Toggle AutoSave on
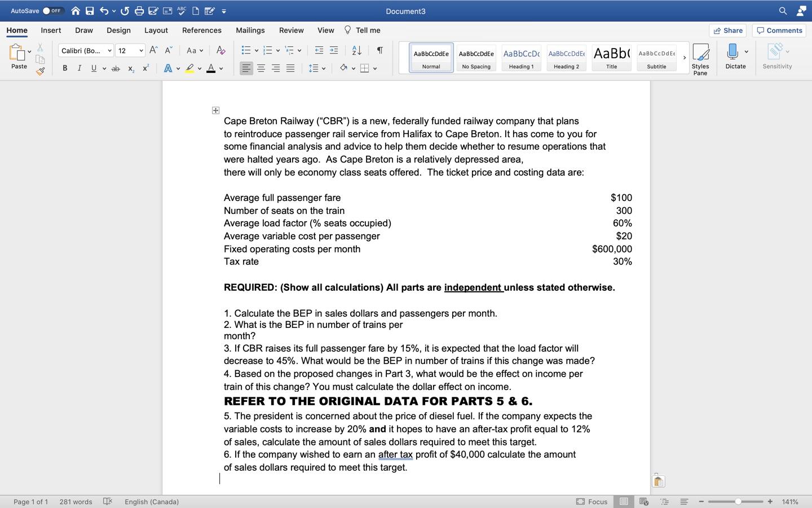Screen dimensions: 812x508 [52, 10]
